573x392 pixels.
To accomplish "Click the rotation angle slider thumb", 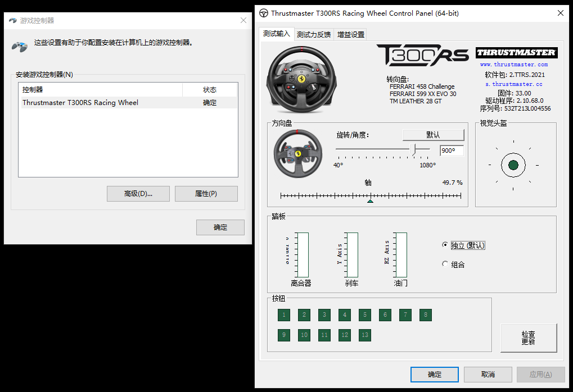I will pyautogui.click(x=413, y=149).
